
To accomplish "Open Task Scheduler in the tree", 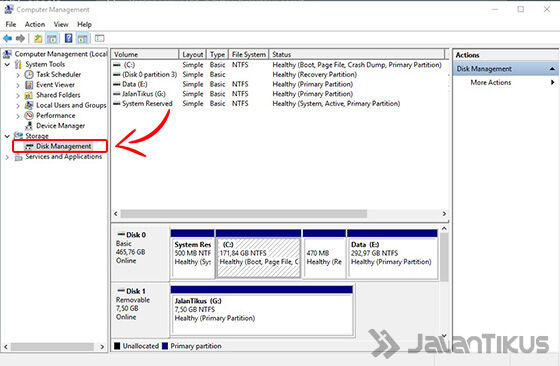I will pos(59,74).
